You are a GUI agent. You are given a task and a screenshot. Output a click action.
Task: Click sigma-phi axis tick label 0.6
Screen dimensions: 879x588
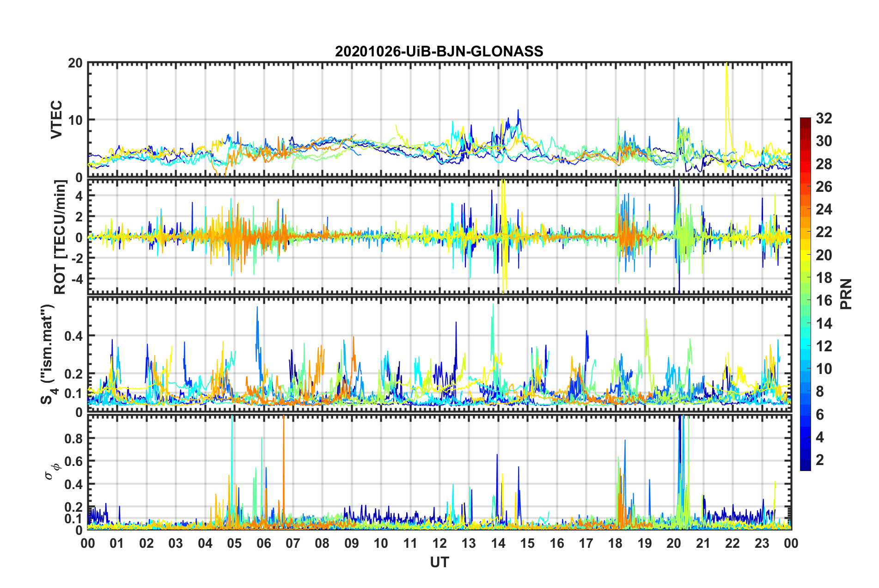74,461
